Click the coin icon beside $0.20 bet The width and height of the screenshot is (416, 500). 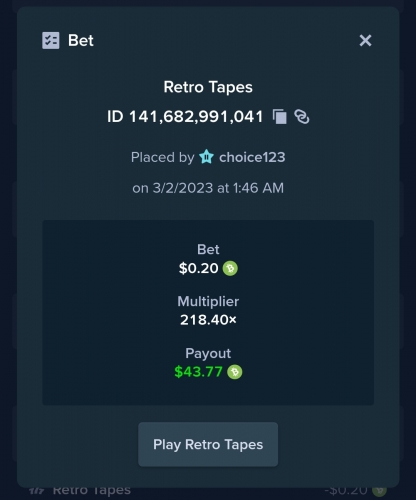[230, 268]
